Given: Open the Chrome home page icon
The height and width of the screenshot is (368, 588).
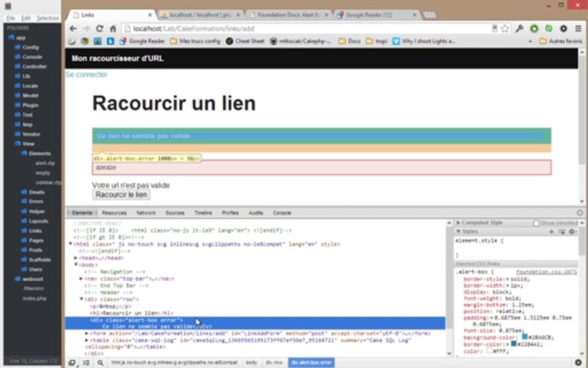Looking at the screenshot, I should 112,29.
